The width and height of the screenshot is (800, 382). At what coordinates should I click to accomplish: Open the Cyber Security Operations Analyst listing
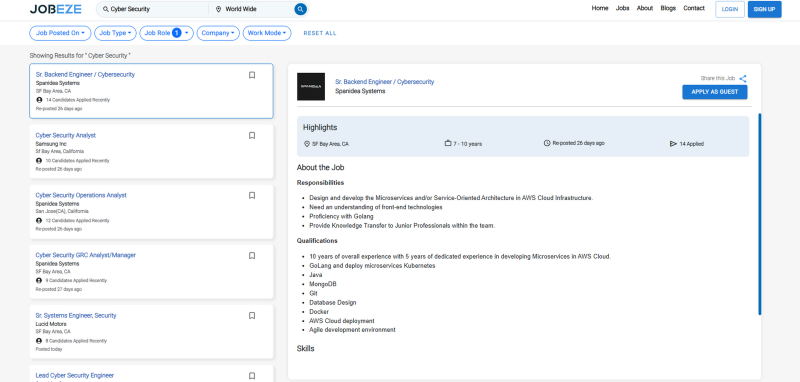pos(81,195)
